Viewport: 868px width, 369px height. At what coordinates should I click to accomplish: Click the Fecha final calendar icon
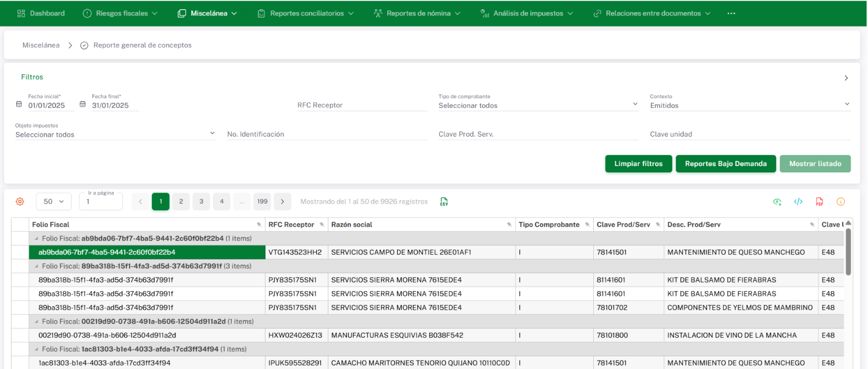(x=83, y=105)
